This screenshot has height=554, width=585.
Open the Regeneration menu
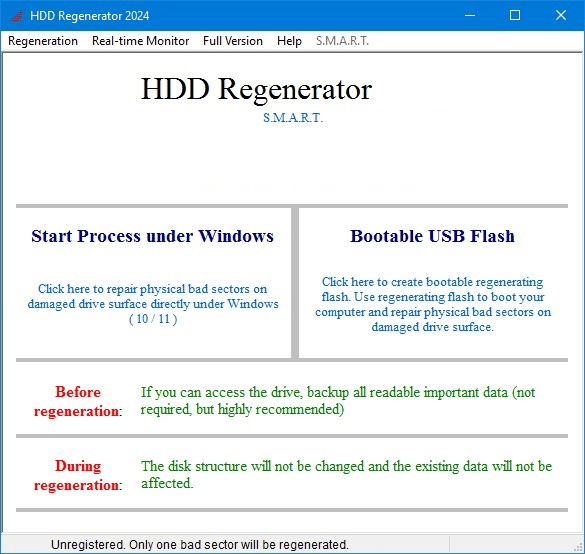(x=43, y=41)
